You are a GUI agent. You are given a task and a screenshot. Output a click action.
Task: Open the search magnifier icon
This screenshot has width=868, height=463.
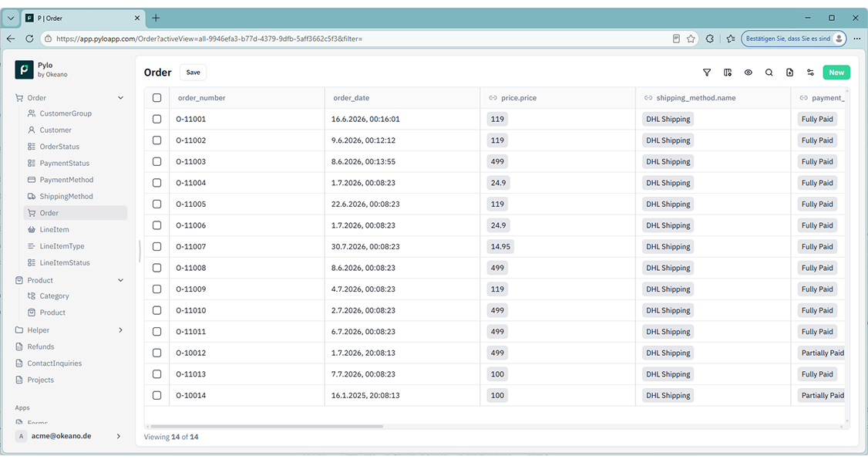point(769,73)
